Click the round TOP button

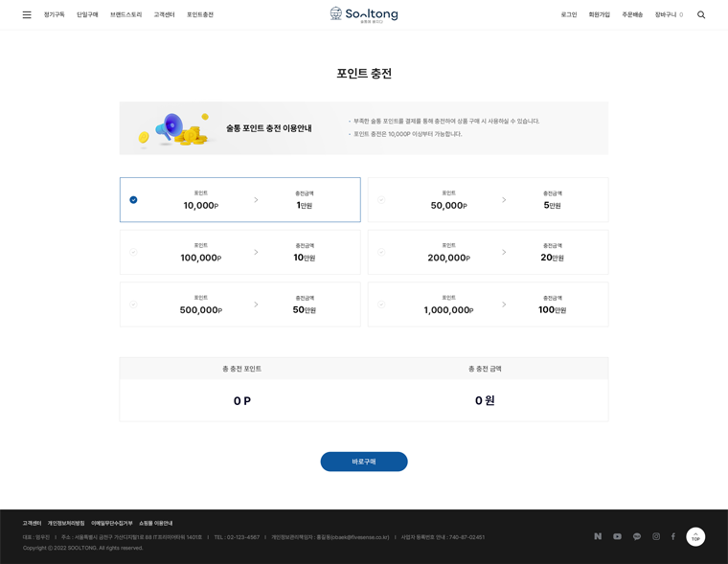(695, 536)
